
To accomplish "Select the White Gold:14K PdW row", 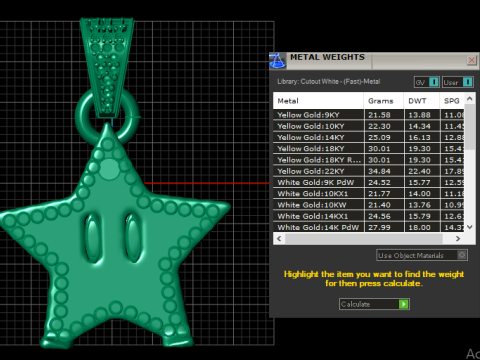I will point(369,227).
